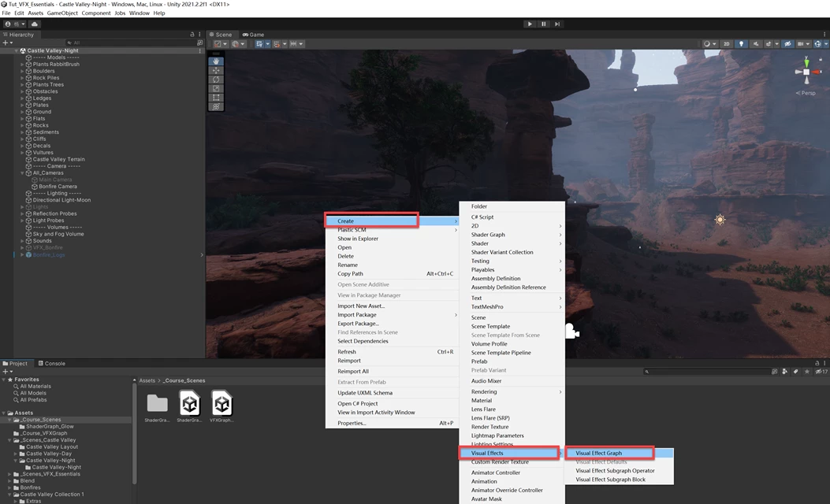Screen dimensions: 830x504
Task: Select the Scale tool in Scene overlay
Action: [x=216, y=88]
